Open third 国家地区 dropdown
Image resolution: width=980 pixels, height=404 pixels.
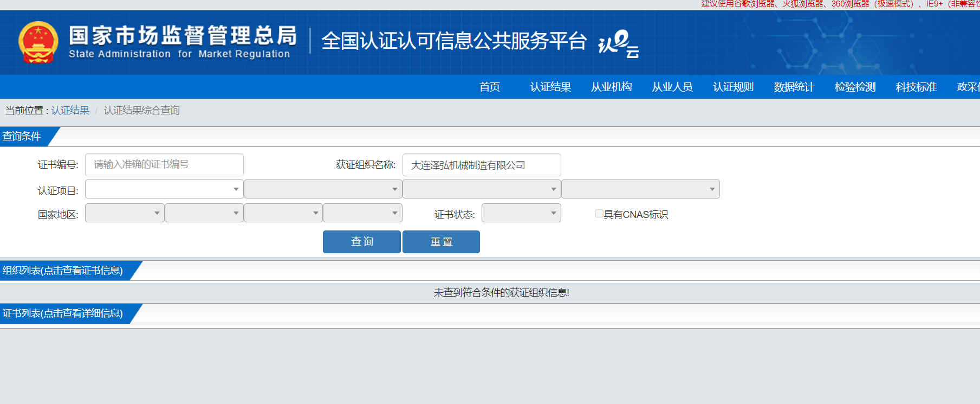click(x=283, y=213)
